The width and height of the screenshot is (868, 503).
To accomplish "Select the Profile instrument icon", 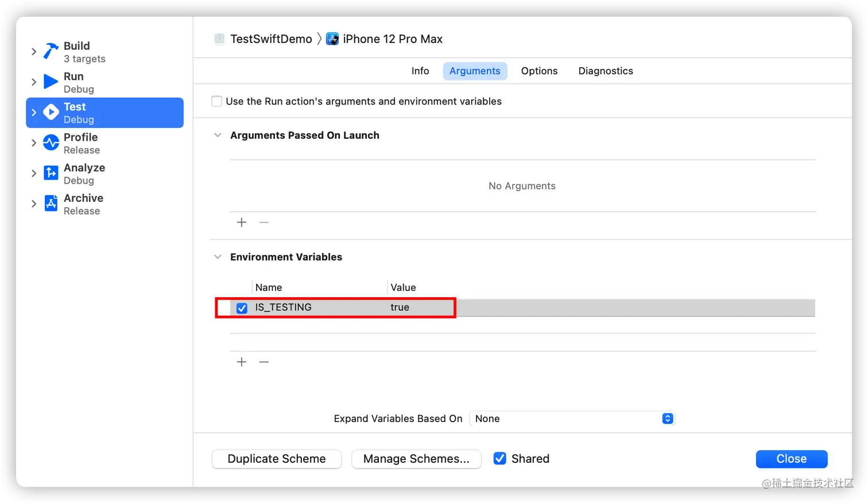I will pos(51,143).
